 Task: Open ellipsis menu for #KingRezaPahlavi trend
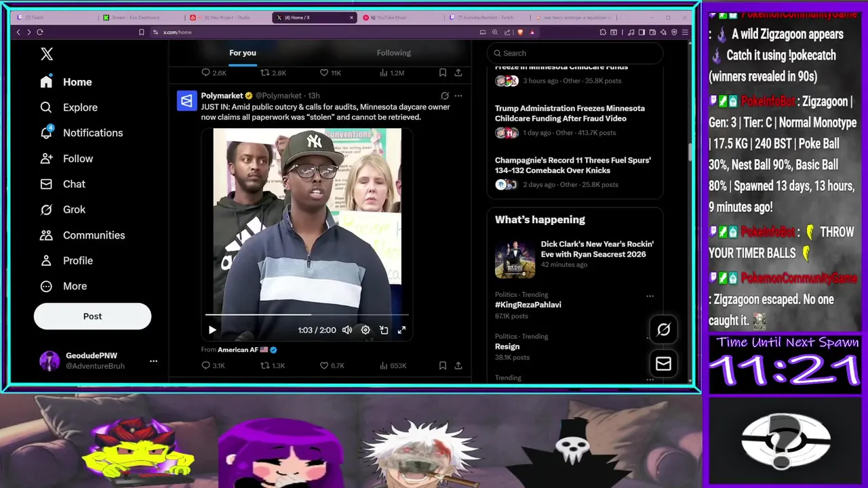[x=650, y=296]
